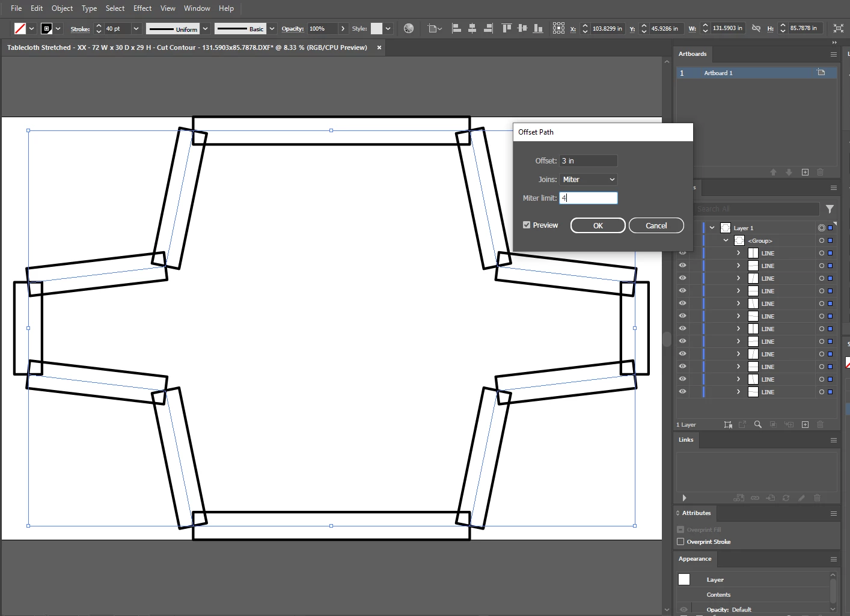Viewport: 850px width, 616px height.
Task: Enable the Overprint Stroke checkbox
Action: [680, 541]
